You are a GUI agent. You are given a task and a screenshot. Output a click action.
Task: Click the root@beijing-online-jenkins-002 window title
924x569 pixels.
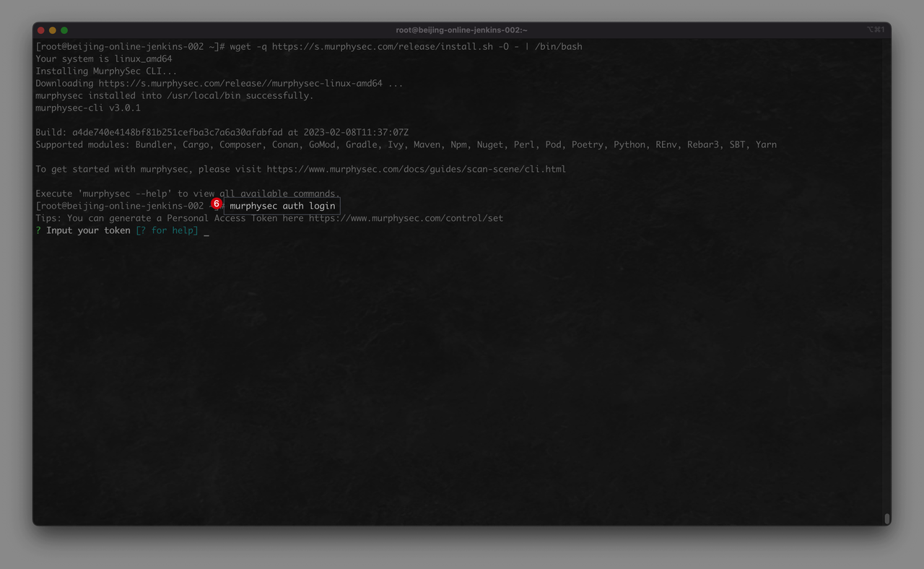(461, 30)
